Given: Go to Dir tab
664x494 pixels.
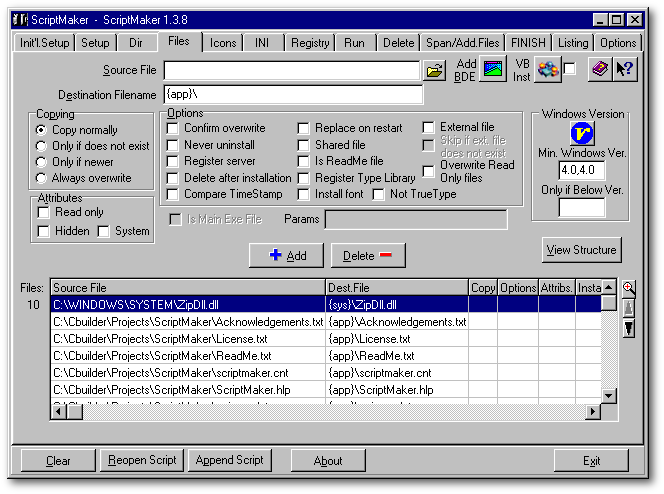Looking at the screenshot, I should click(136, 43).
